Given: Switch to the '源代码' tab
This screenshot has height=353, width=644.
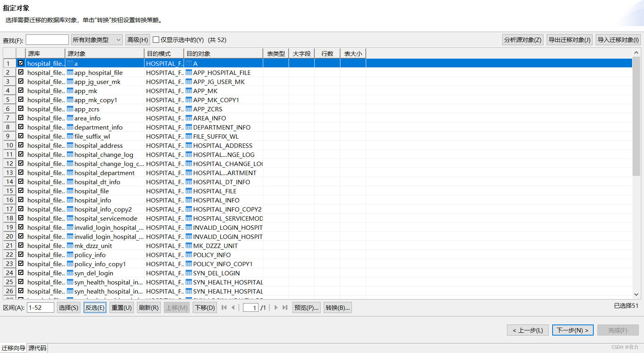Looking at the screenshot, I should click(37, 348).
